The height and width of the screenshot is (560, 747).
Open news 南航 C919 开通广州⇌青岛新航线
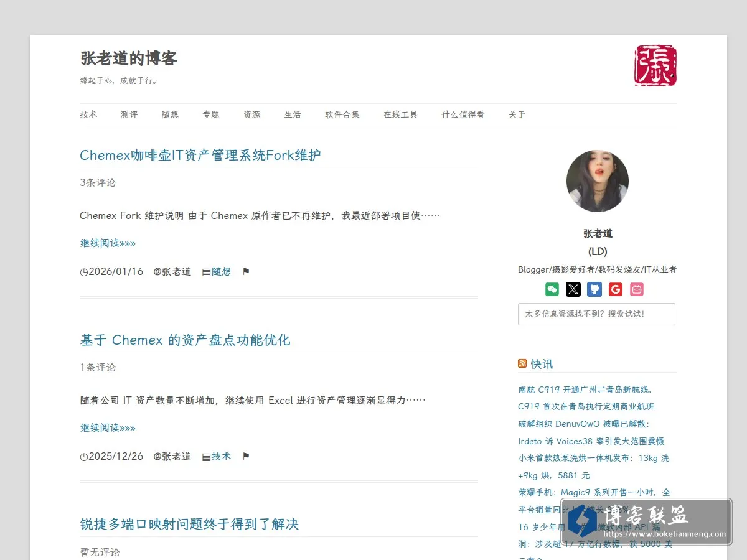[586, 398]
